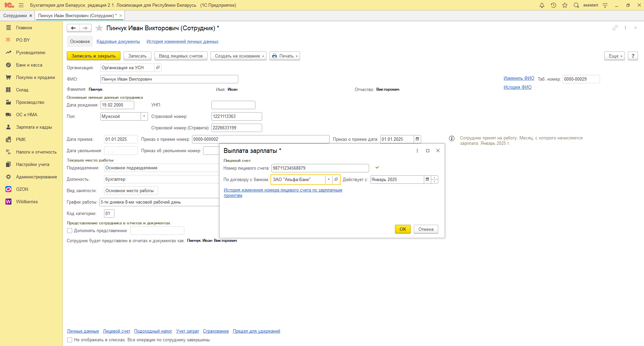Switch to Пинчук Иван Викторович tab
The width and height of the screenshot is (644, 346).
77,16
